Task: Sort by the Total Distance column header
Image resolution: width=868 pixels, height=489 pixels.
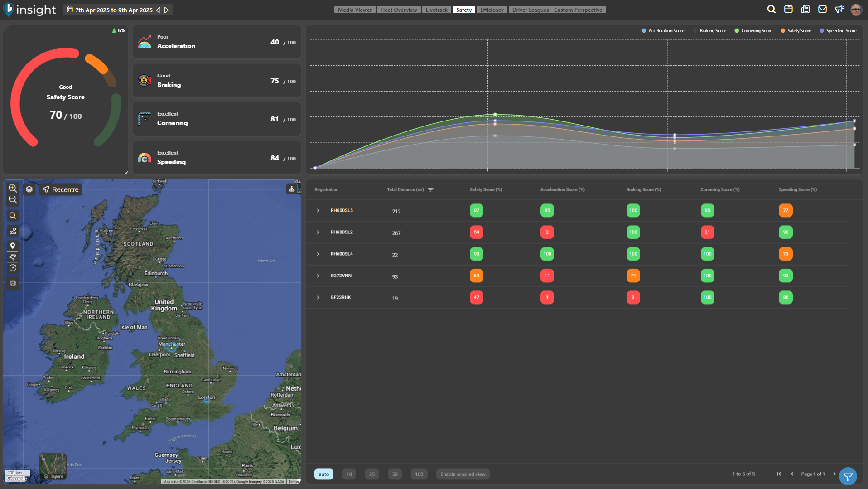Action: tap(405, 189)
